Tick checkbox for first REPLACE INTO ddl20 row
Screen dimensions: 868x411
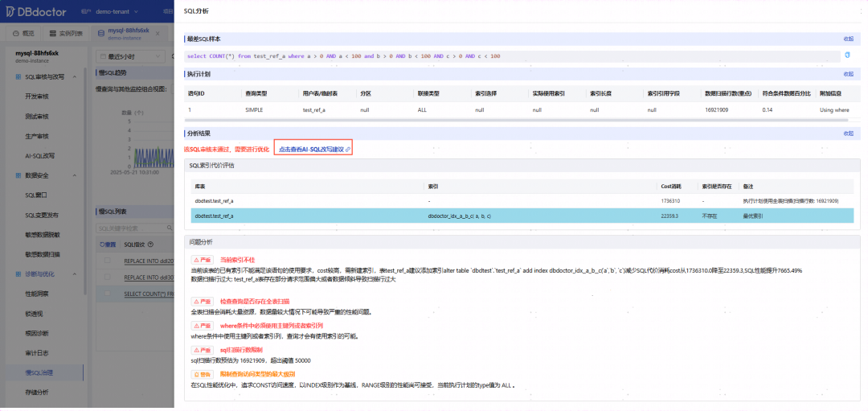tap(108, 261)
